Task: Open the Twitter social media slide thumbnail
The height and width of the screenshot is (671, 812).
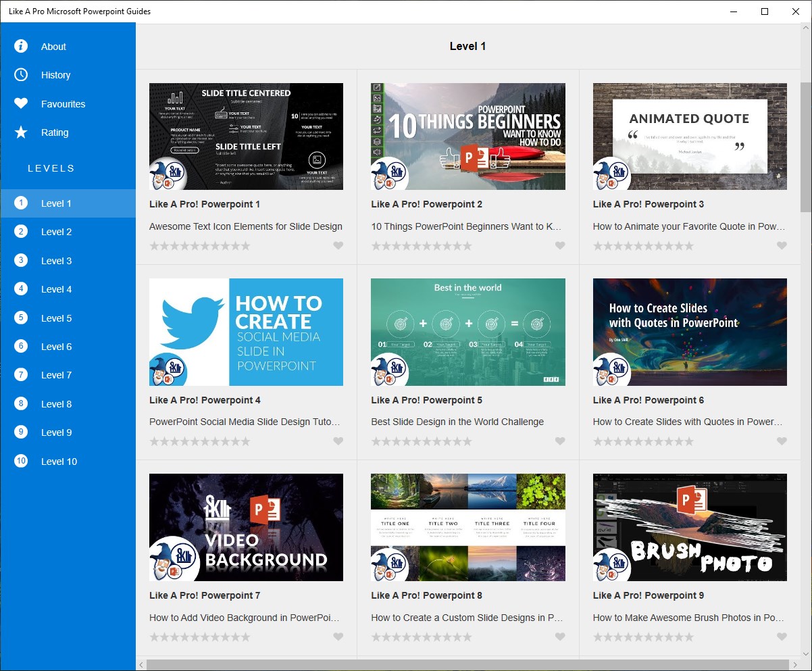Action: 246,332
